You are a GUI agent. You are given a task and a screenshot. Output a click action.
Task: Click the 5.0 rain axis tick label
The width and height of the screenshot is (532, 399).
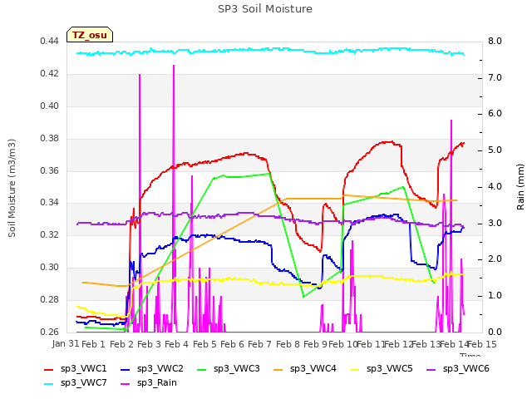click(x=495, y=150)
